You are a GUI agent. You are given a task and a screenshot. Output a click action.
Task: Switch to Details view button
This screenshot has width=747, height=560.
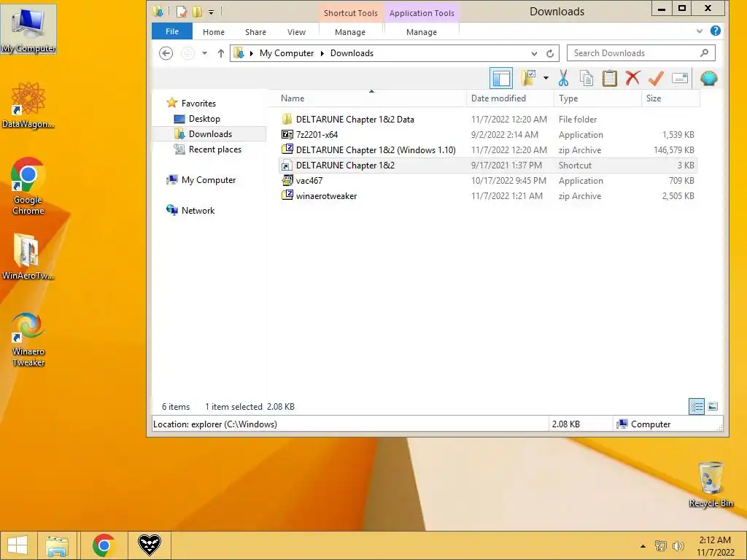pyautogui.click(x=697, y=407)
